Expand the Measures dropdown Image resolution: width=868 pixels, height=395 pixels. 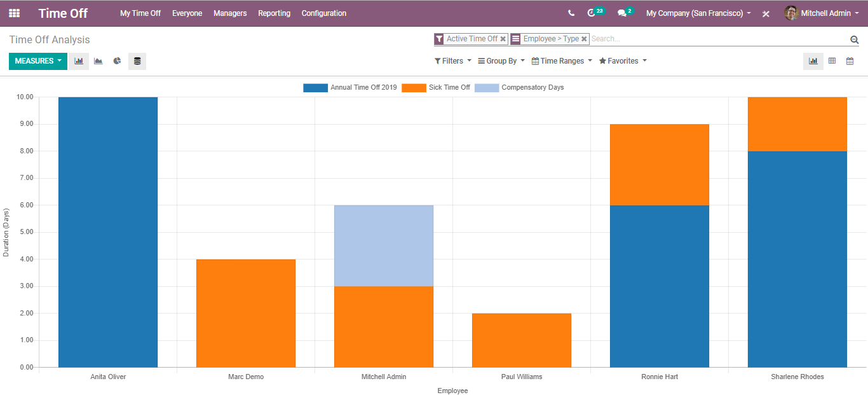click(38, 61)
